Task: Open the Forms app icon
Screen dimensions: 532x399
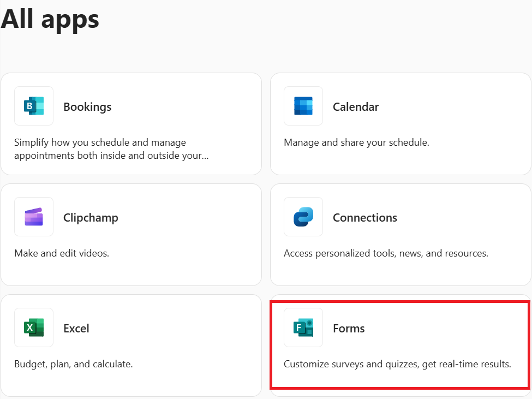Action: (303, 327)
